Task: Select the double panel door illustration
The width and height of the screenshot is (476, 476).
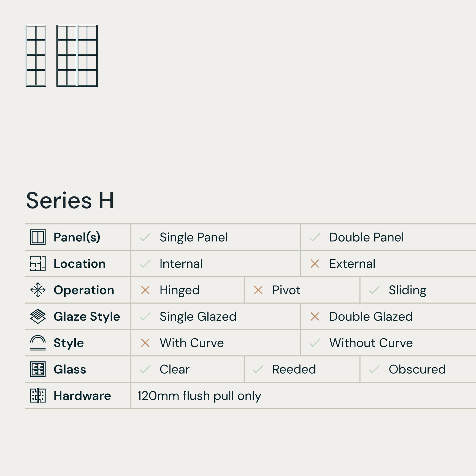Action: point(77,56)
